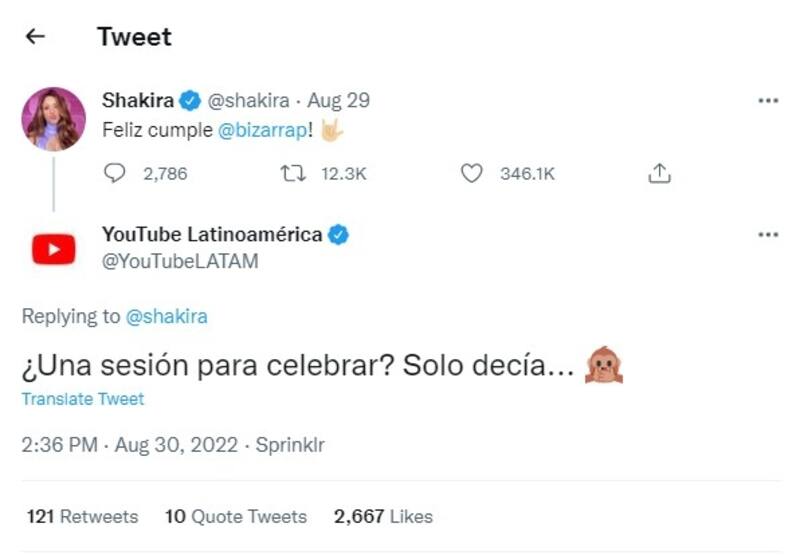Click YouTube Latinoamérica verified badge

click(x=339, y=235)
